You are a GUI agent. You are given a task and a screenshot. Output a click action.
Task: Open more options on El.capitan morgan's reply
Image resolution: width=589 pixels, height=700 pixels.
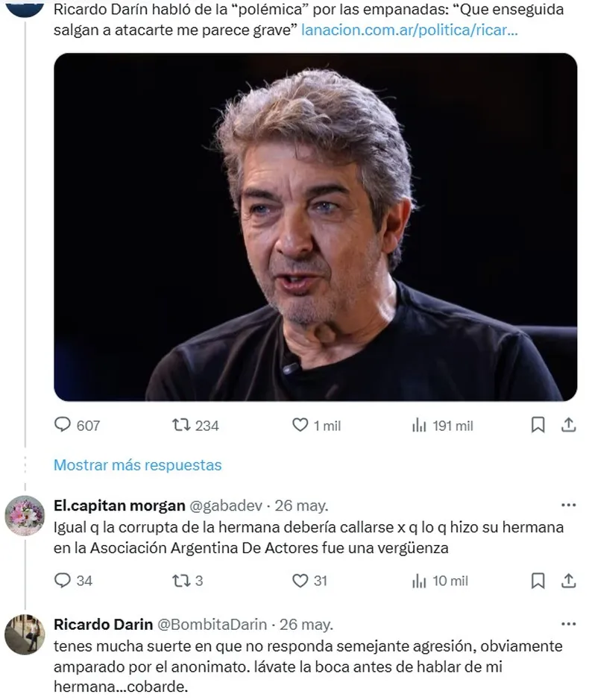click(x=568, y=505)
